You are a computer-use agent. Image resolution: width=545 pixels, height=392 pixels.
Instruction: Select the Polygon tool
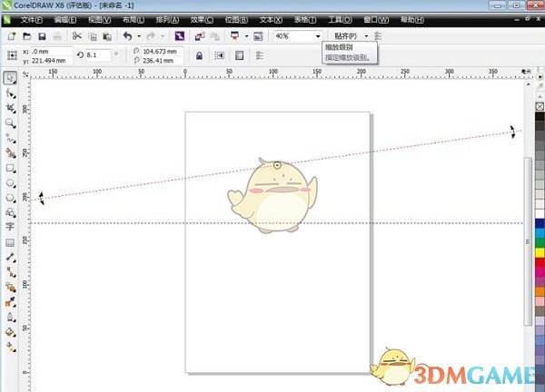(x=11, y=198)
